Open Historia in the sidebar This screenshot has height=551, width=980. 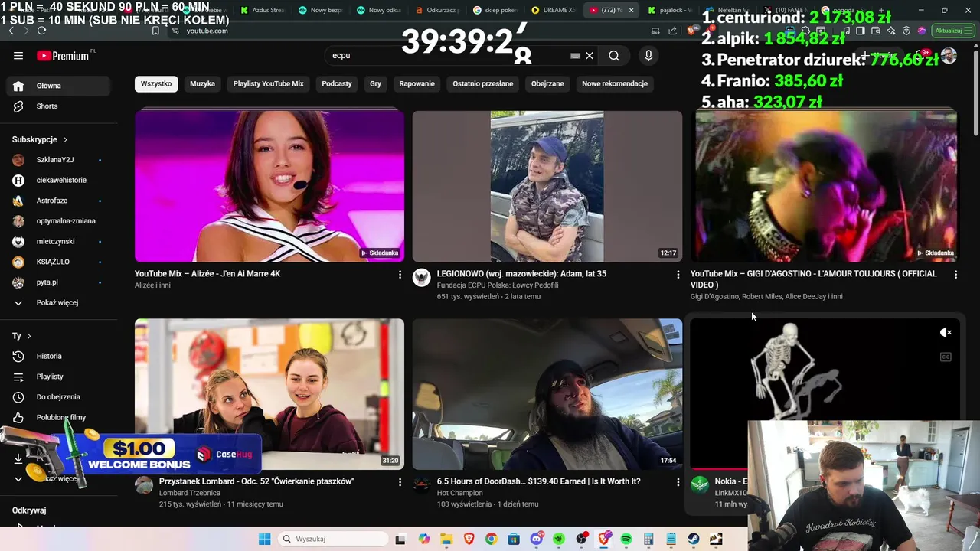click(x=60, y=356)
